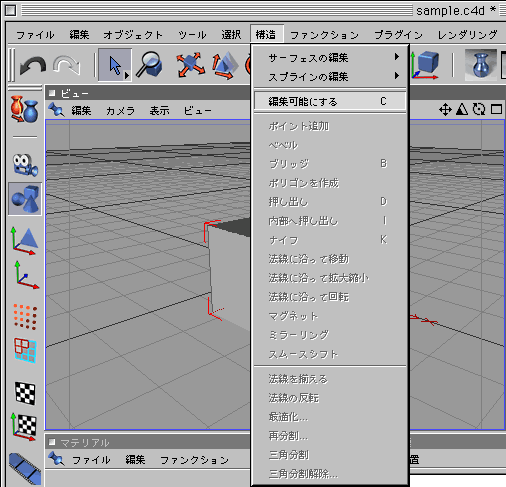Toggle the pin icon in view panel

coord(56,110)
